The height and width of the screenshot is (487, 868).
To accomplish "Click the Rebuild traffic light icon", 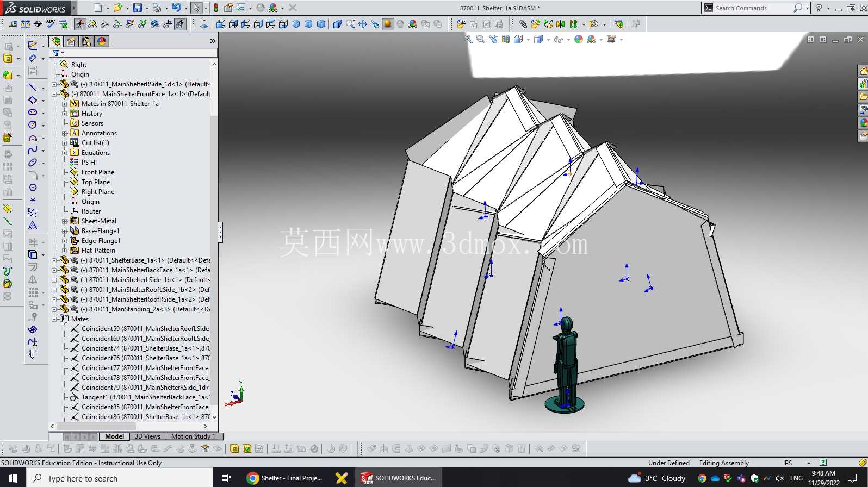I will (x=216, y=8).
